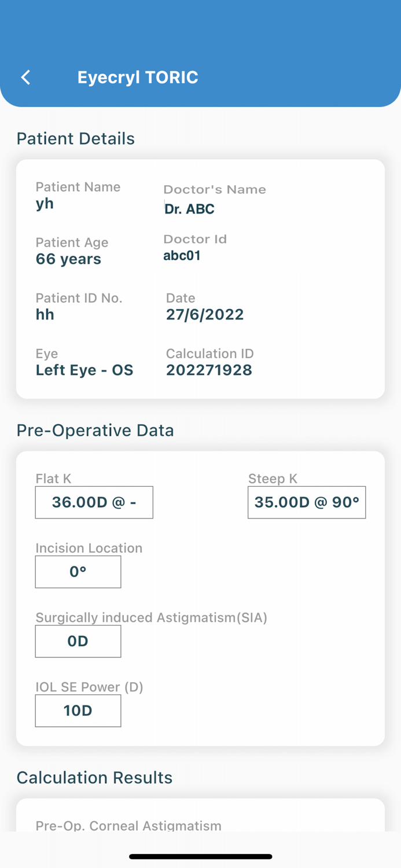Viewport: 401px width, 868px height.
Task: Select the Calculation ID 202271928
Action: tap(209, 370)
